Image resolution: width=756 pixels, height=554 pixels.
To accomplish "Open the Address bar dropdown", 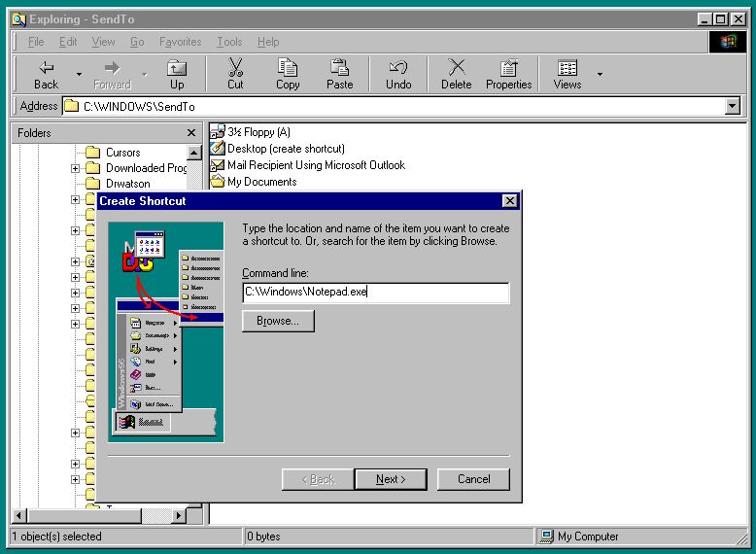I will click(732, 106).
